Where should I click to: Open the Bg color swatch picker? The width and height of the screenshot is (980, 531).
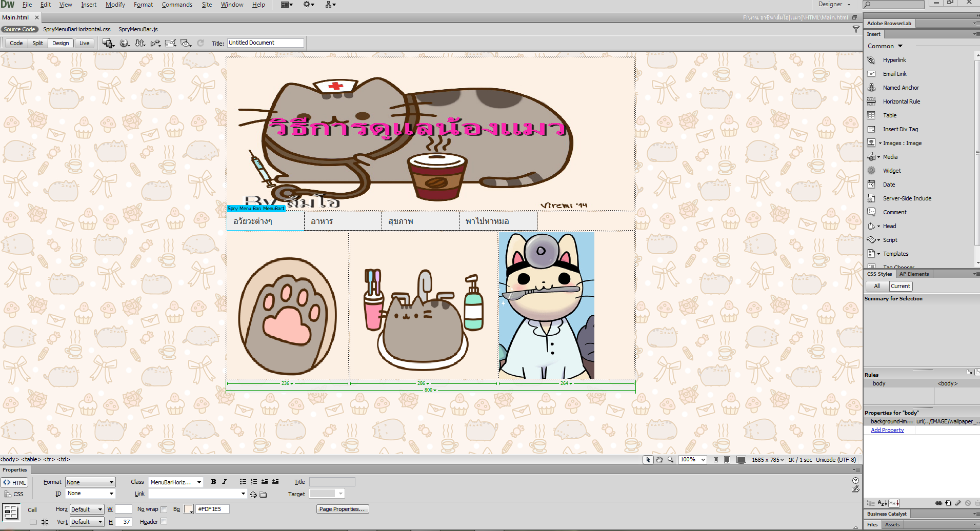pos(188,509)
